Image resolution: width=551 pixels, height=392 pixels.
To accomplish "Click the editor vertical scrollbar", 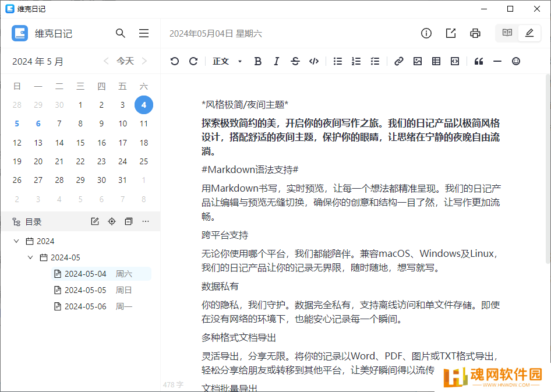I will [x=548, y=168].
